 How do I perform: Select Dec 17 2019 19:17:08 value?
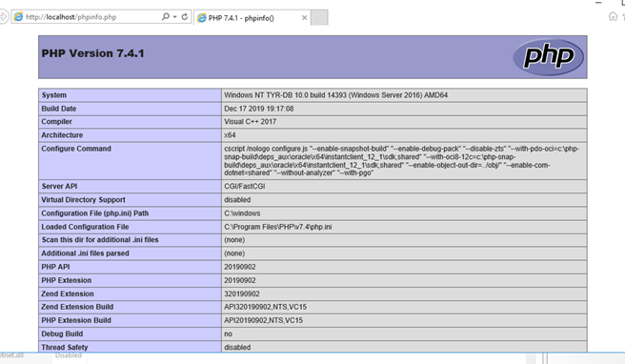point(259,109)
